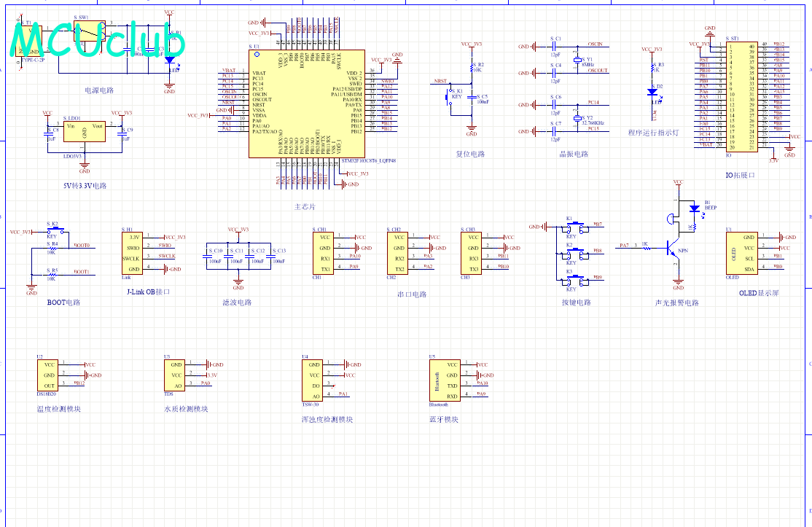Click the 蓝牙模块 caption label

tap(444, 419)
